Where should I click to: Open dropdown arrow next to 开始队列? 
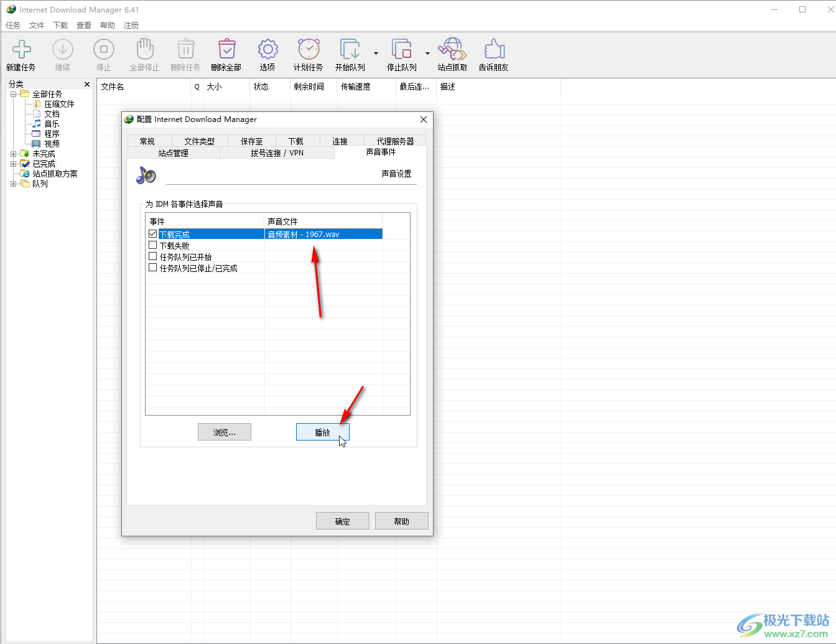point(376,54)
